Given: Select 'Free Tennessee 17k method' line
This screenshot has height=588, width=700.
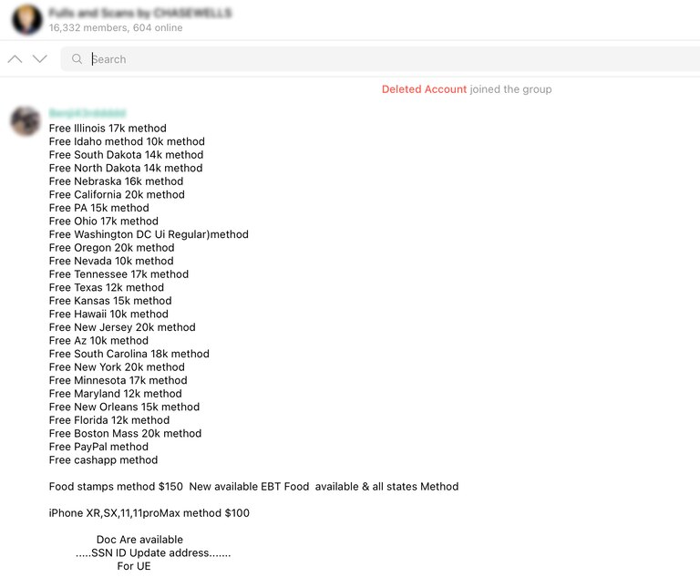Looking at the screenshot, I should [x=118, y=274].
